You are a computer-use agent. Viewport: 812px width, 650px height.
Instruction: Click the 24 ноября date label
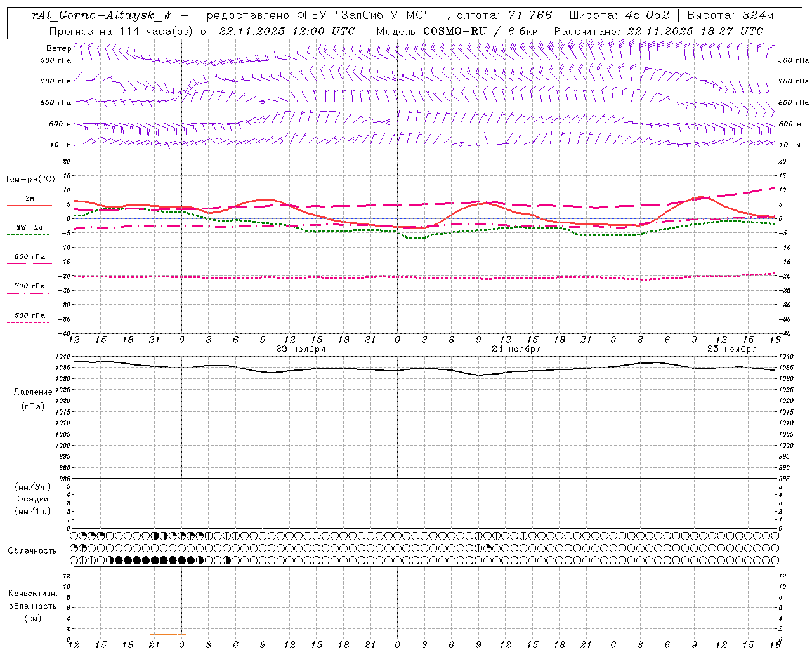(x=516, y=349)
